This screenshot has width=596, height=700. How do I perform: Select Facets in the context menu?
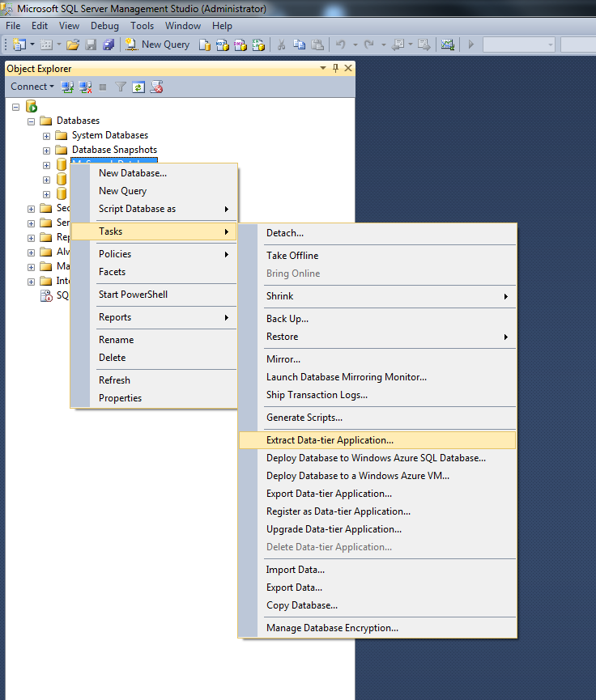[154, 272]
